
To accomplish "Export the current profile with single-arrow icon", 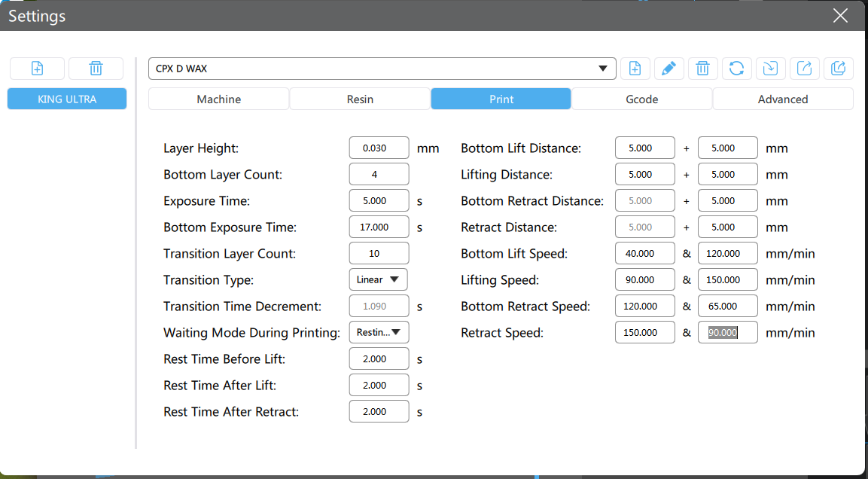I will [804, 69].
